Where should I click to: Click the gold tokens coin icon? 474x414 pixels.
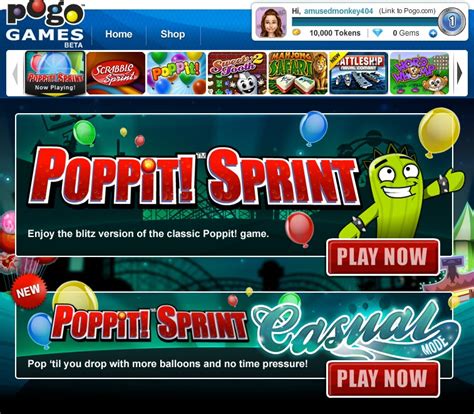[x=296, y=32]
